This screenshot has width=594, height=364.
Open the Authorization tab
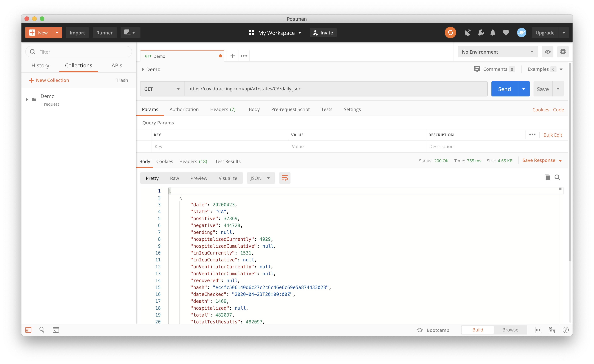pyautogui.click(x=184, y=109)
